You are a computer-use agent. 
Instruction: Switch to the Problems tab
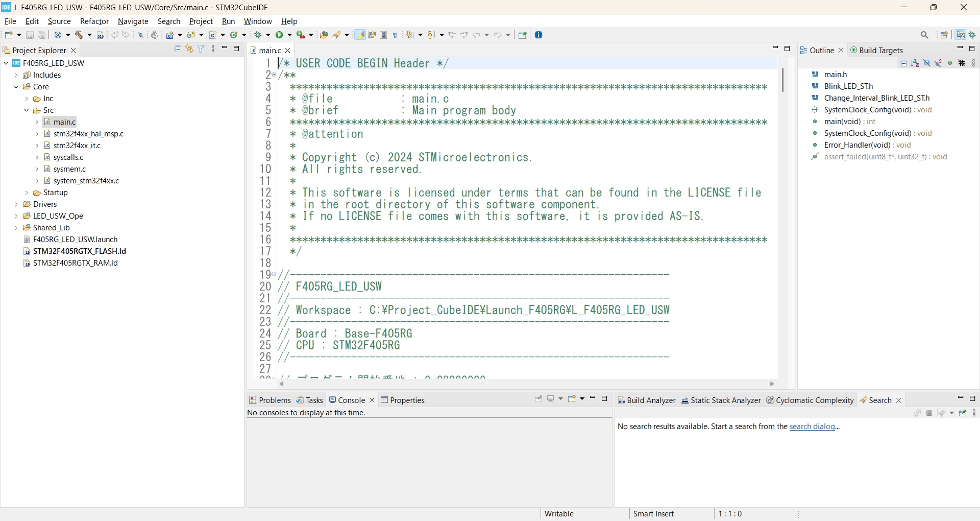(269, 400)
